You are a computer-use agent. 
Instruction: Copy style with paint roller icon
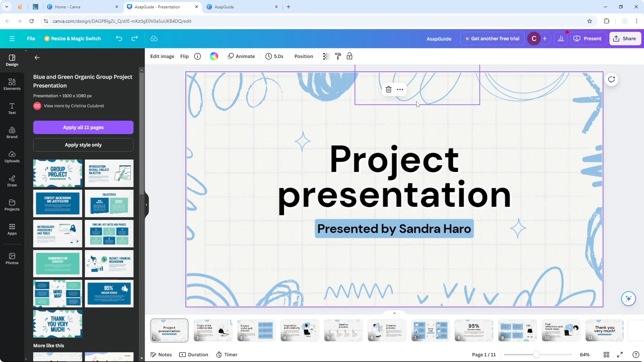point(338,56)
